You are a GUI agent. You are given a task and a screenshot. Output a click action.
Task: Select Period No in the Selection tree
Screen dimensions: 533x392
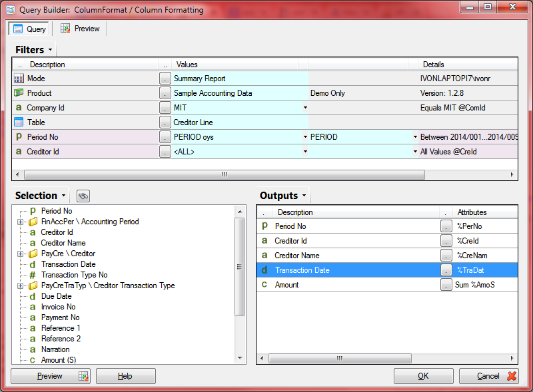click(x=57, y=211)
